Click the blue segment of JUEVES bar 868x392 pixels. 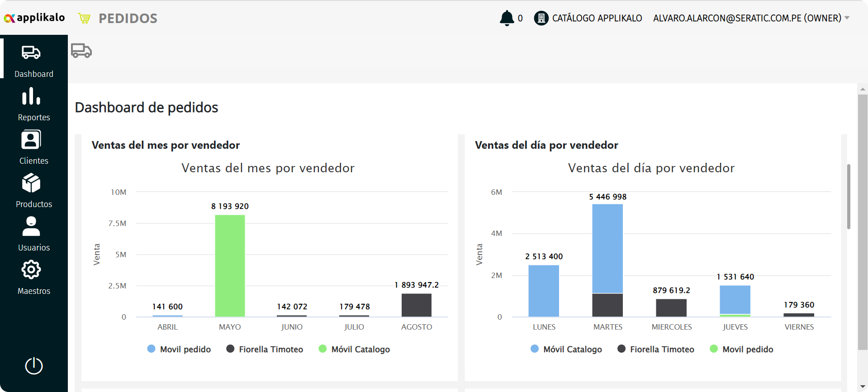[735, 300]
